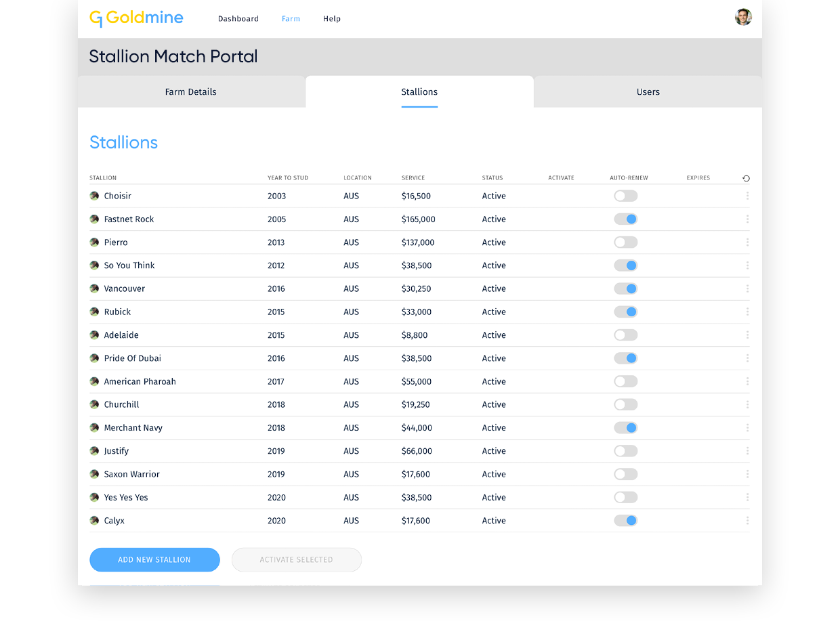The image size is (840, 642).
Task: Enable auto-renew for Pierro
Action: 626,242
